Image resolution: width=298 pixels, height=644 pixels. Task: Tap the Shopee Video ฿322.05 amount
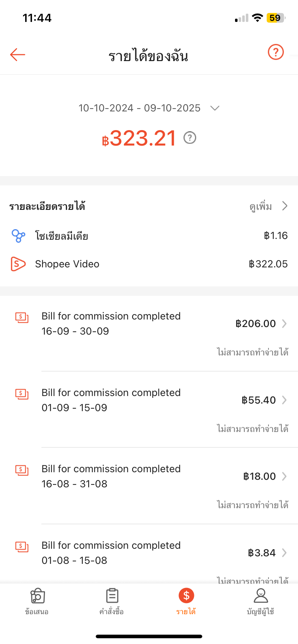pos(268,264)
